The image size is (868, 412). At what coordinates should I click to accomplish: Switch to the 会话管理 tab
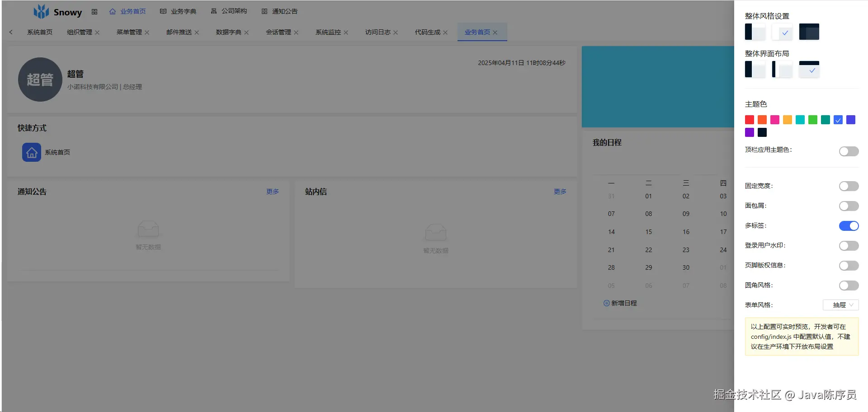click(x=278, y=32)
